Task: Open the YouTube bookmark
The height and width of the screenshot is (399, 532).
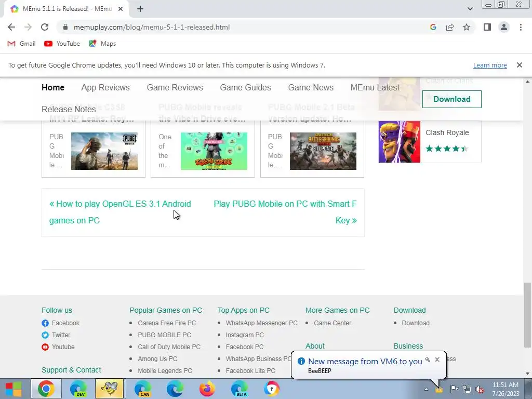Action: [62, 44]
